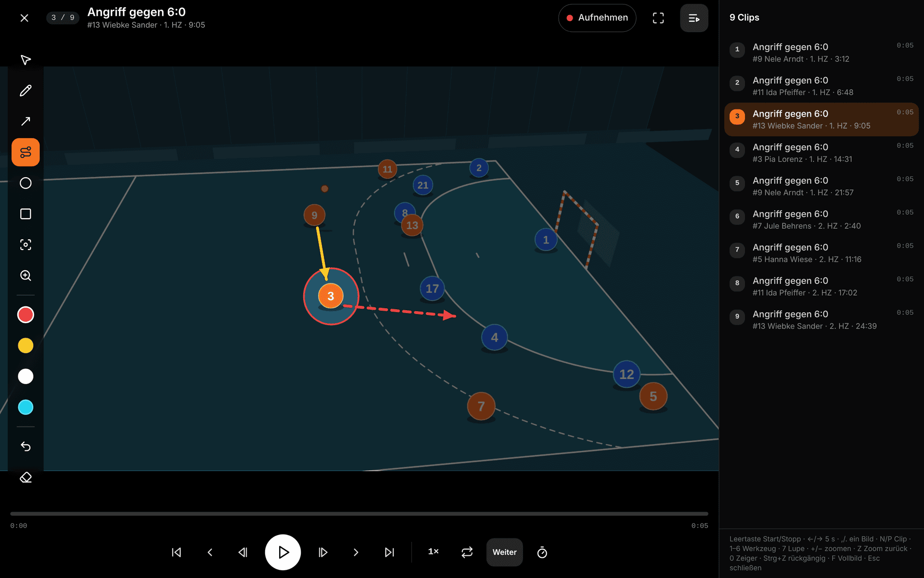Viewport: 924px width, 578px height.
Task: Select the rectangle shape tool
Action: point(26,214)
